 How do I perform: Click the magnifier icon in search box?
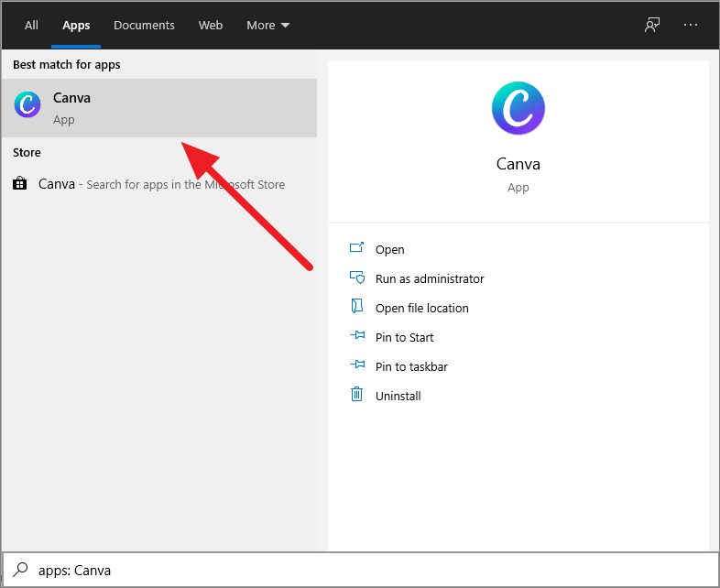click(x=20, y=570)
